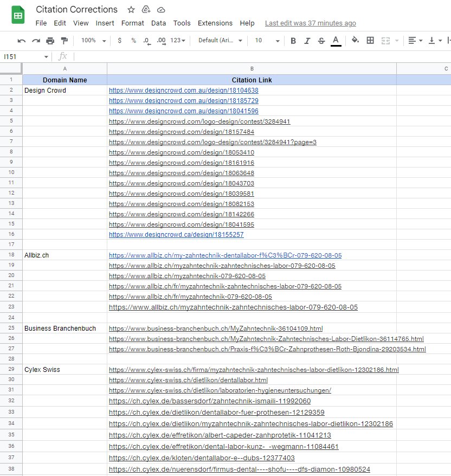Click the Citation Corrections title
Image resolution: width=451 pixels, height=476 pixels.
click(x=77, y=9)
